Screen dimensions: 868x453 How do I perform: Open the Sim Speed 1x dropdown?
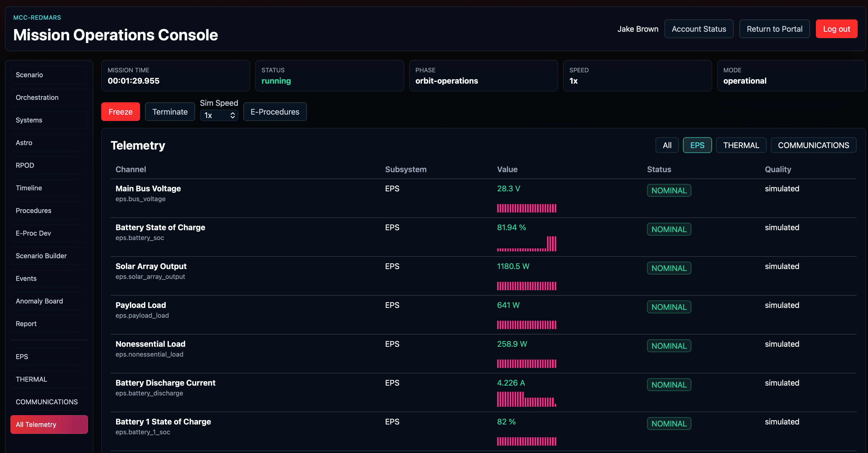(219, 115)
